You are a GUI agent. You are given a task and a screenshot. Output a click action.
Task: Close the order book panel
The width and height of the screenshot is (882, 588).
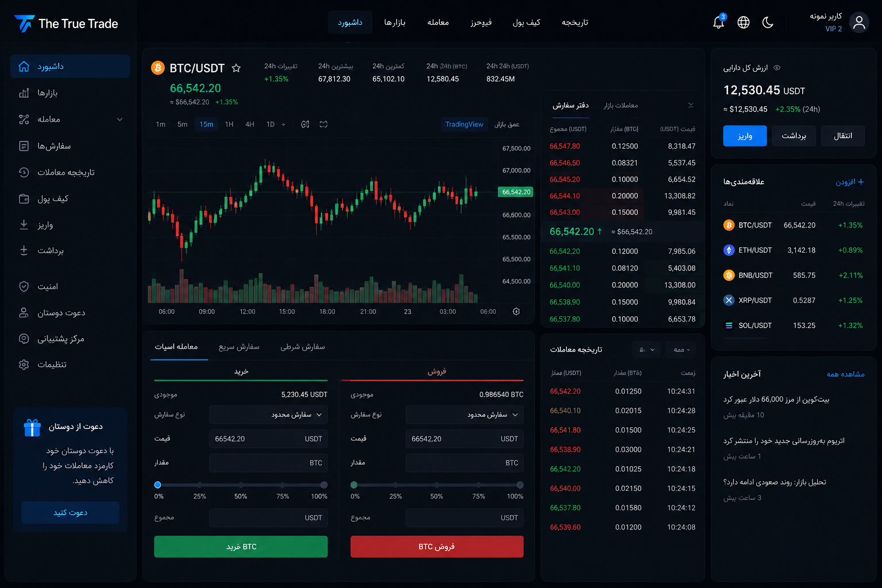coord(691,105)
